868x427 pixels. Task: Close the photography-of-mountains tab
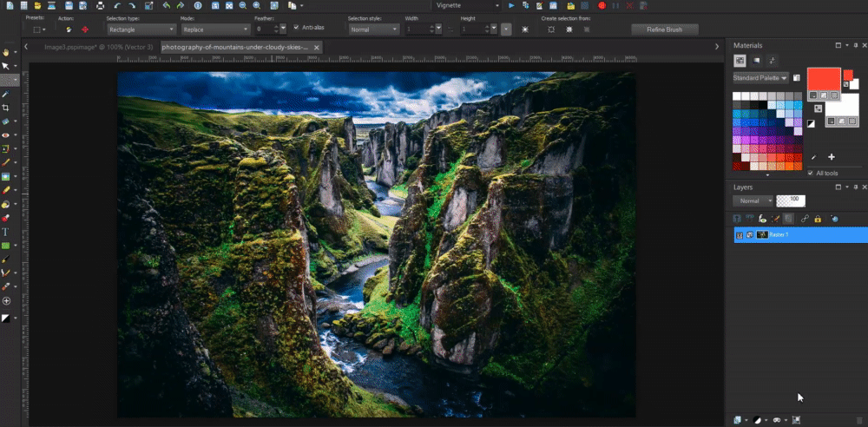click(317, 48)
